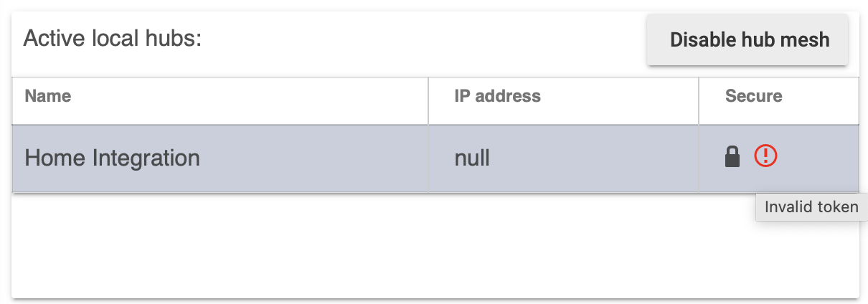The image size is (868, 304).
Task: Click empty space right of Home Integration text
Action: (313, 158)
